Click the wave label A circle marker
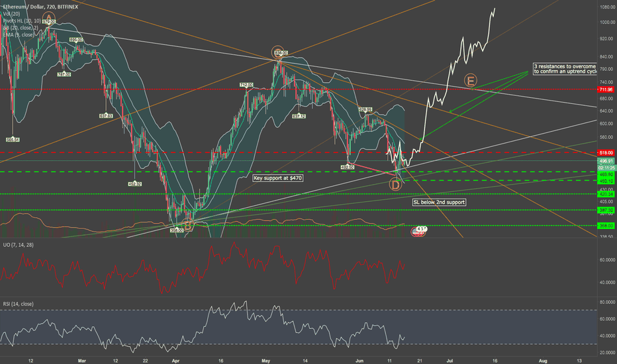617x364 pixels. pos(49,17)
